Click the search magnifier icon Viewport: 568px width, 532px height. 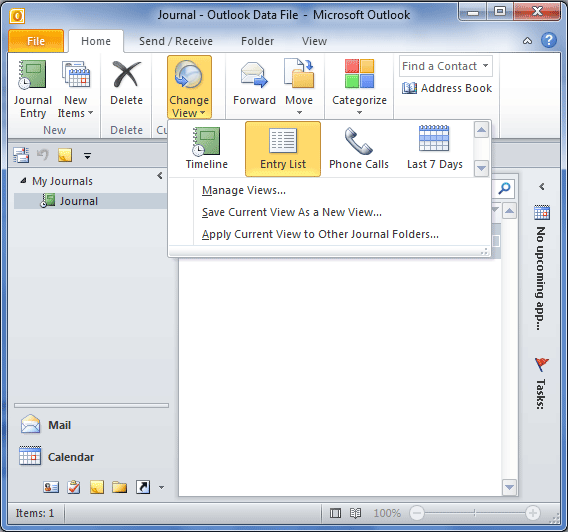click(x=504, y=188)
